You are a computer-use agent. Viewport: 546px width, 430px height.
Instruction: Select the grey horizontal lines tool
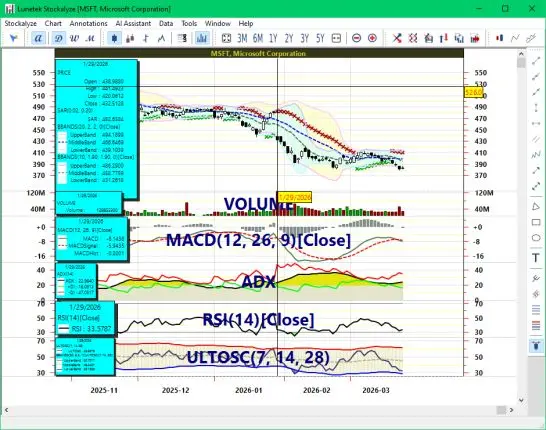[x=536, y=309]
